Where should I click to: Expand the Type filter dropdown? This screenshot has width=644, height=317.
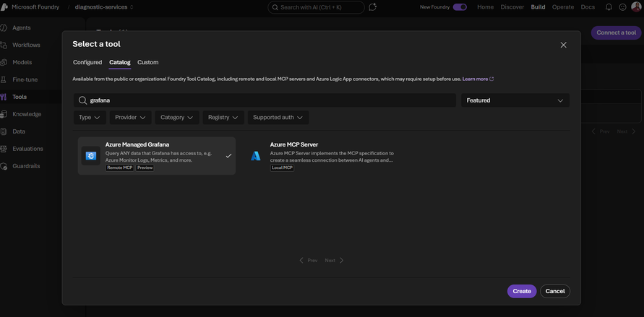point(90,117)
